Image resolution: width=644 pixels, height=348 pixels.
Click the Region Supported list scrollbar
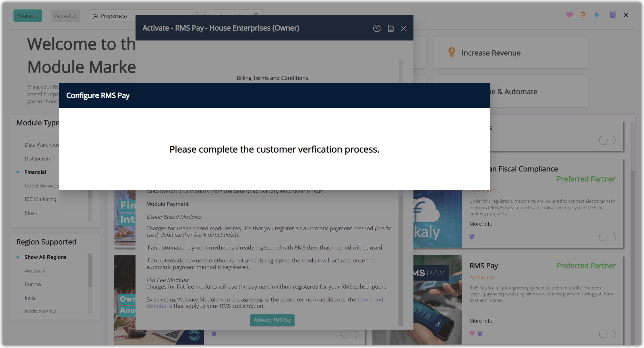pyautogui.click(x=90, y=270)
